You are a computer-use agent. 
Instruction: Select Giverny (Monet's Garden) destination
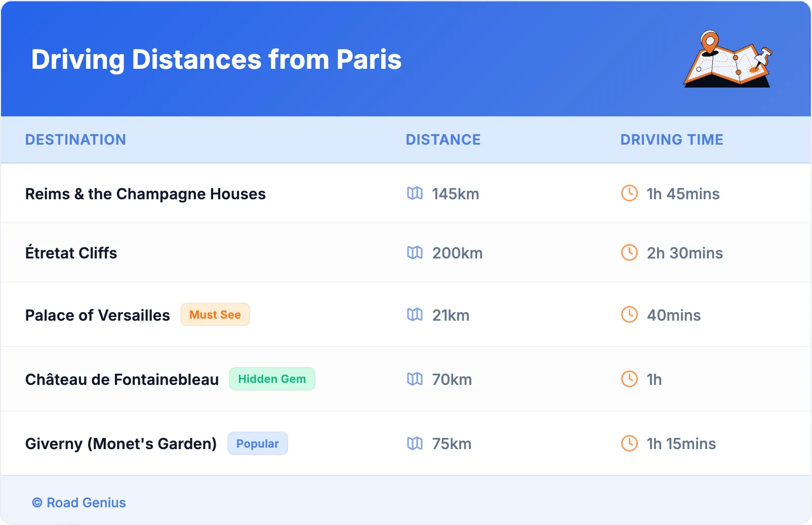pos(121,444)
